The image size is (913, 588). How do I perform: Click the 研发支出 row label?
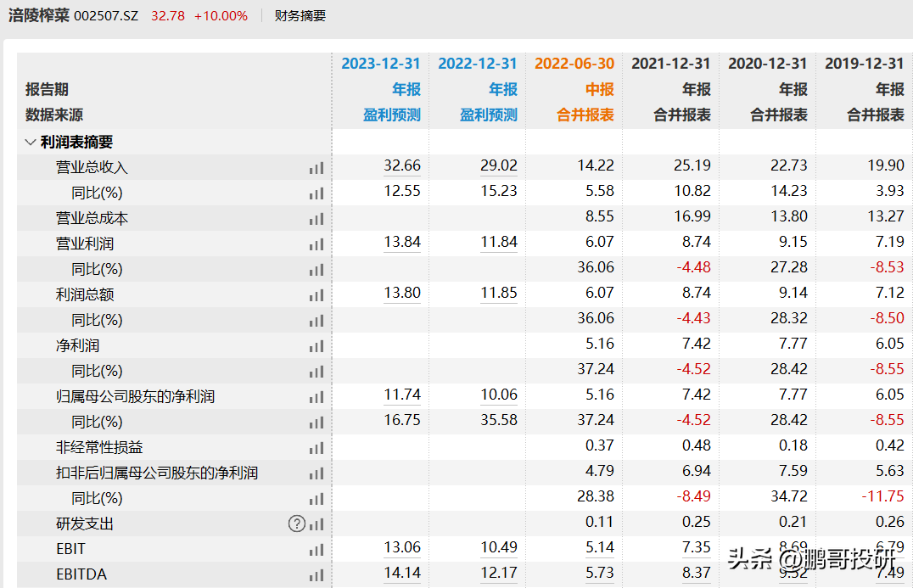pos(85,524)
